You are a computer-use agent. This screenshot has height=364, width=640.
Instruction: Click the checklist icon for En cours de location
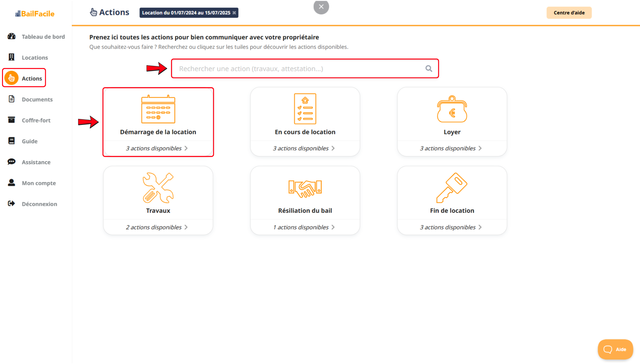click(x=305, y=109)
